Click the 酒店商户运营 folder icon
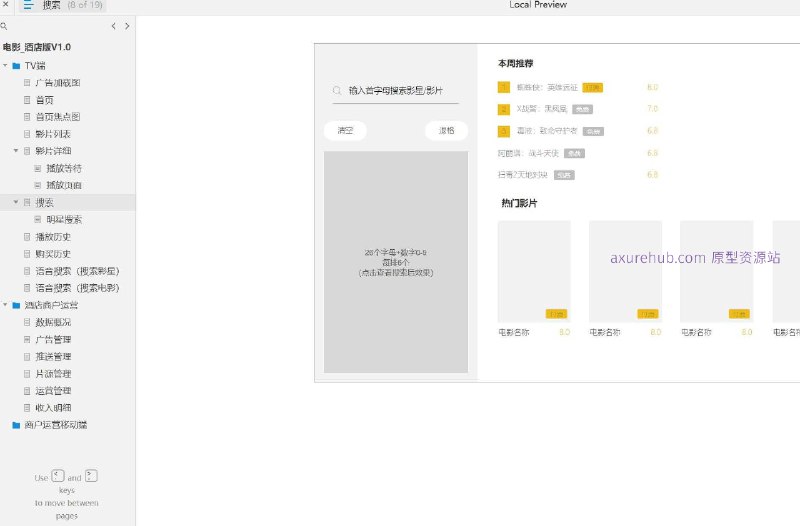 click(x=16, y=305)
